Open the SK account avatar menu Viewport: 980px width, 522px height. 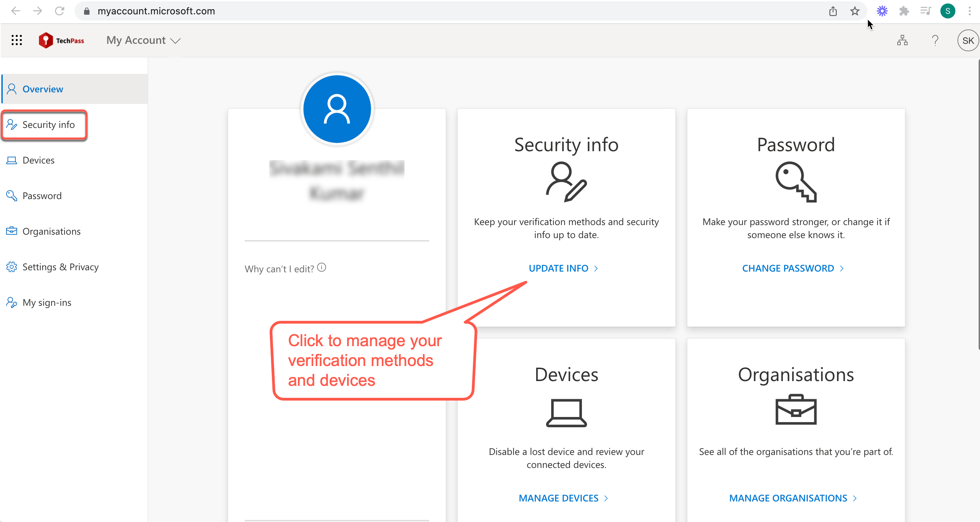[967, 40]
